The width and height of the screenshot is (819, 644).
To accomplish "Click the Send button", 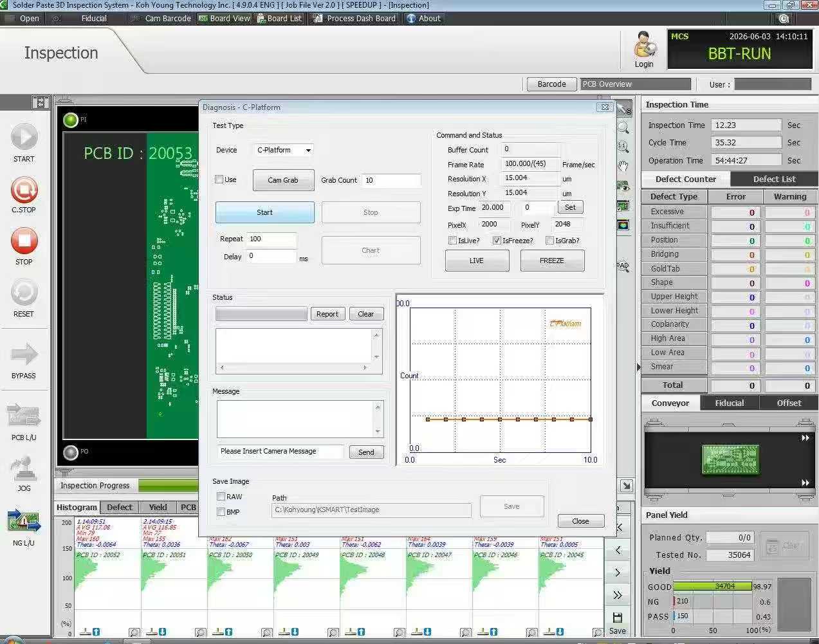I will 366,452.
